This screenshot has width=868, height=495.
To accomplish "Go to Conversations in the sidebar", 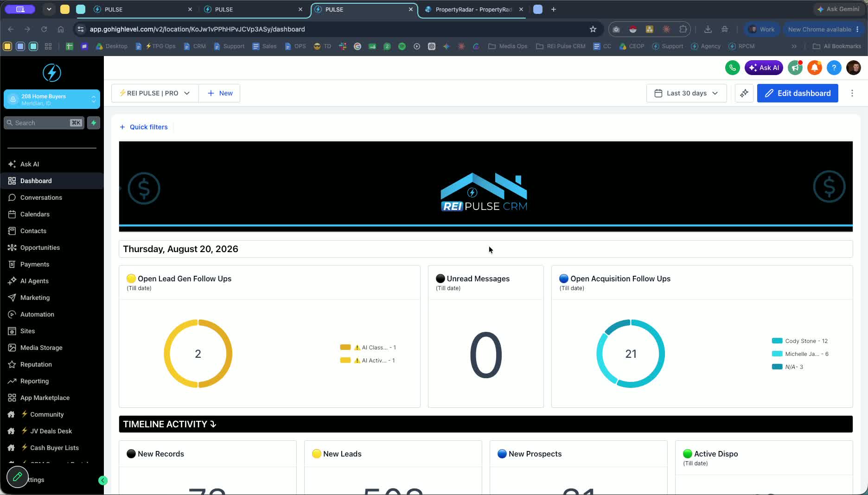I will [41, 197].
